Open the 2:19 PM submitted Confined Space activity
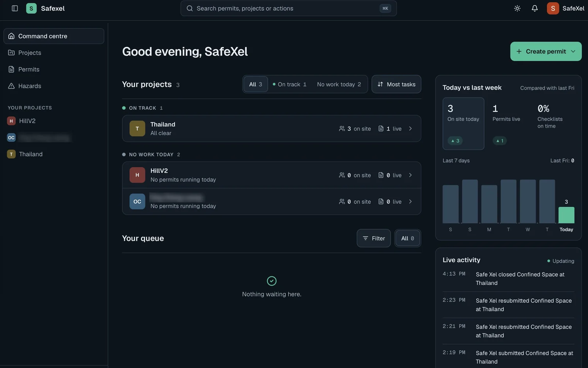The image size is (588, 368). [508, 357]
